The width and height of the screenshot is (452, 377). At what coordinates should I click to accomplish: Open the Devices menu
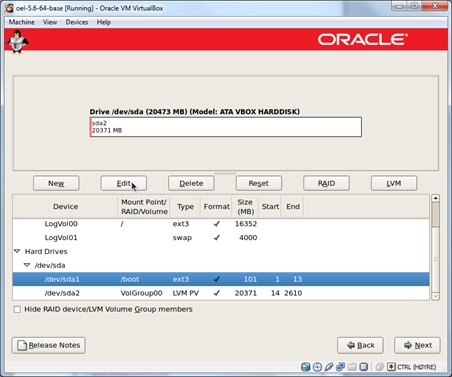[77, 22]
